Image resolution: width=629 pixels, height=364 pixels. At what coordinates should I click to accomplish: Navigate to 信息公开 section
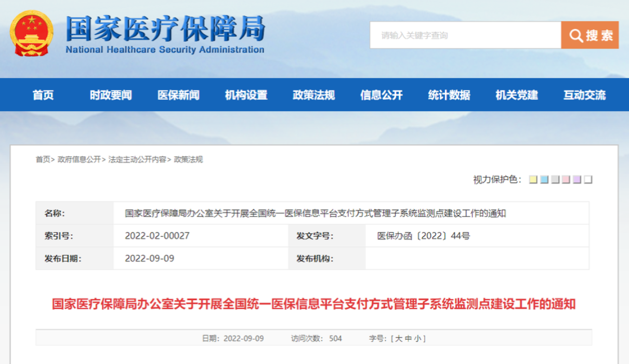coord(381,95)
